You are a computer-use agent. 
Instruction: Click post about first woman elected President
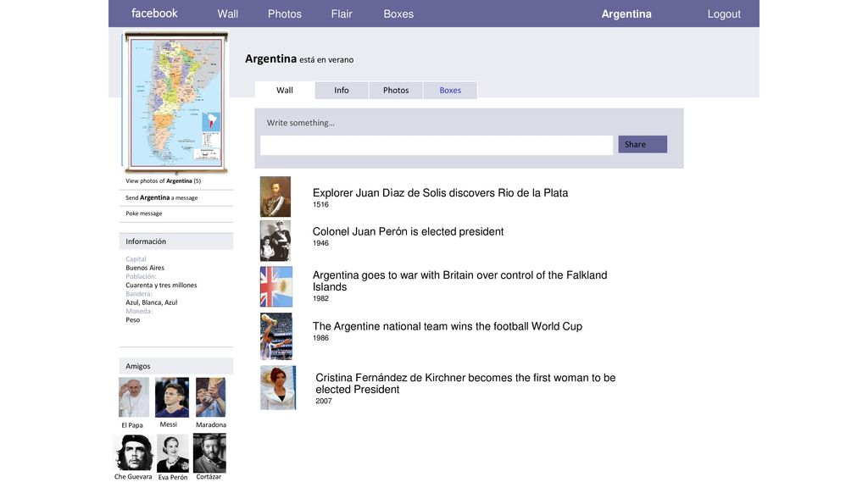pyautogui.click(x=465, y=384)
